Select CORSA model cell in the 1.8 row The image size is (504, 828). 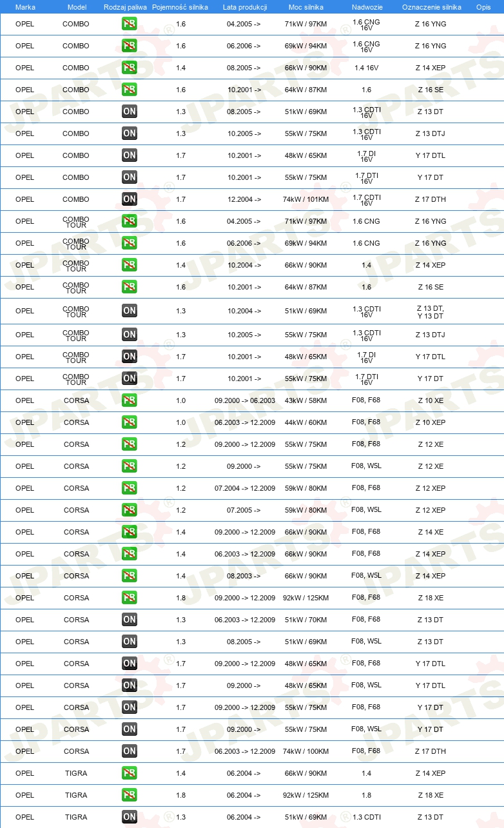pos(77,598)
